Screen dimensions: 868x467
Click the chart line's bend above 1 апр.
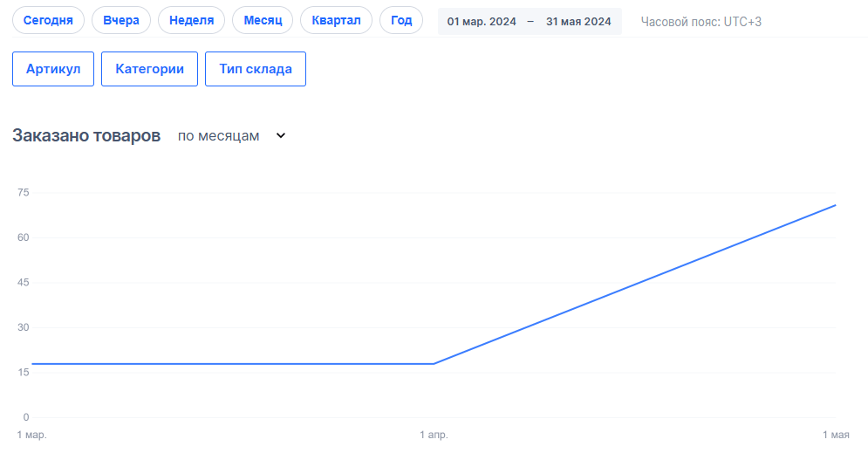434,363
